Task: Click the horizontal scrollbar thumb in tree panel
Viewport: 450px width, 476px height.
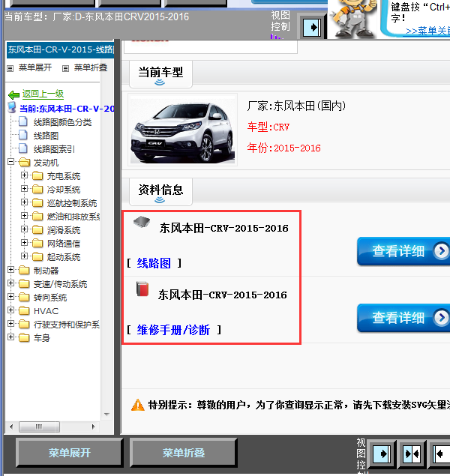Action: click(39, 427)
